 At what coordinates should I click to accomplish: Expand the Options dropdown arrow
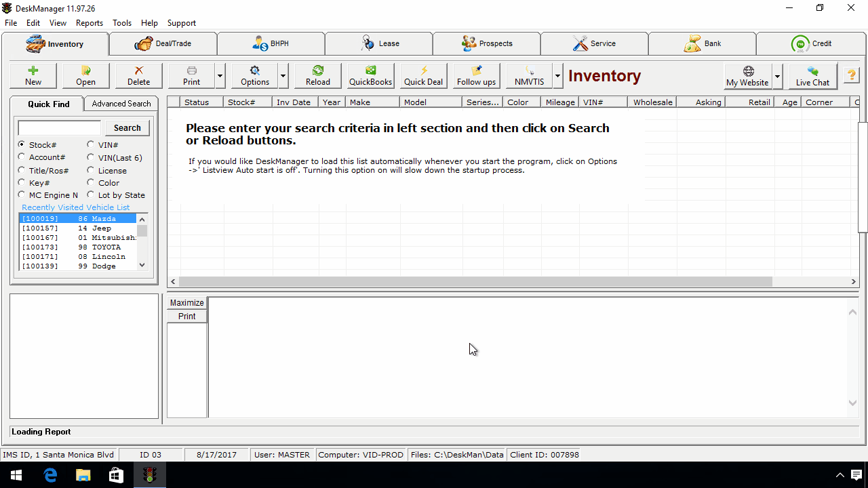point(283,76)
